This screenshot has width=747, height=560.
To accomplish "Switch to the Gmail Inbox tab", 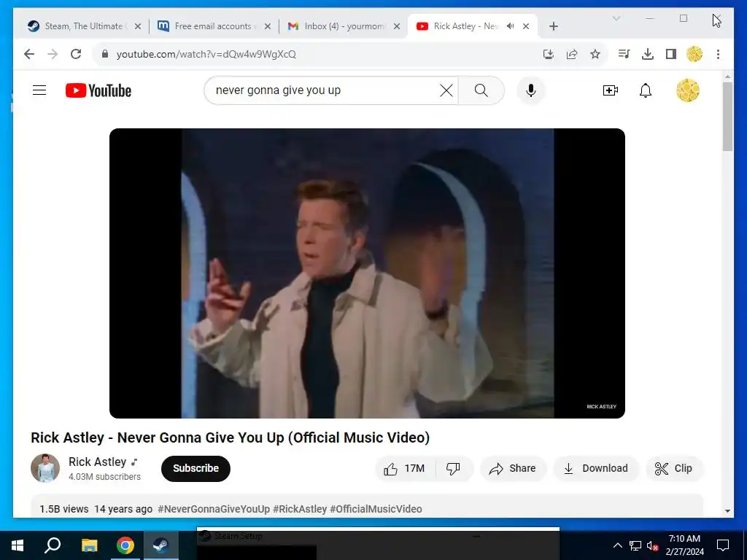I will (341, 26).
